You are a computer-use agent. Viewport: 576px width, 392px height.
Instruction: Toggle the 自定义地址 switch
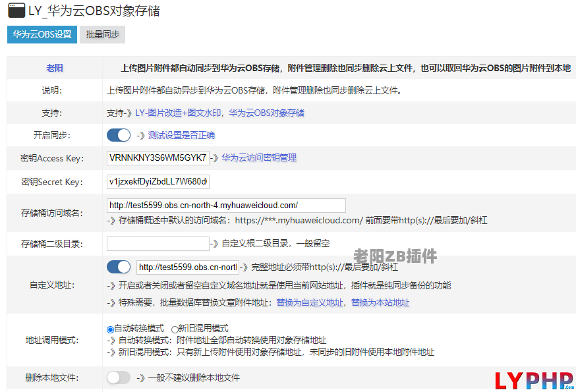tap(119, 267)
